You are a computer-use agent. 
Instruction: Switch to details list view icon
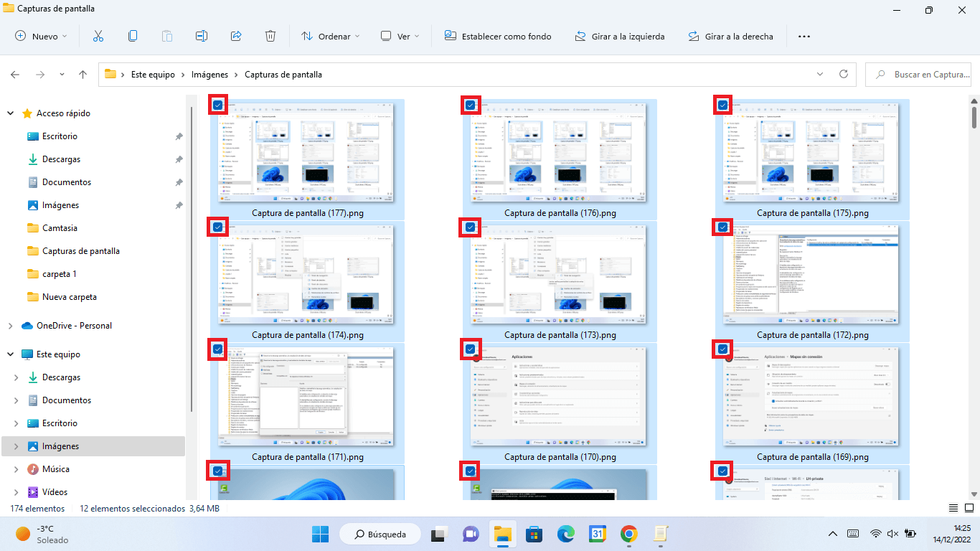tap(953, 508)
